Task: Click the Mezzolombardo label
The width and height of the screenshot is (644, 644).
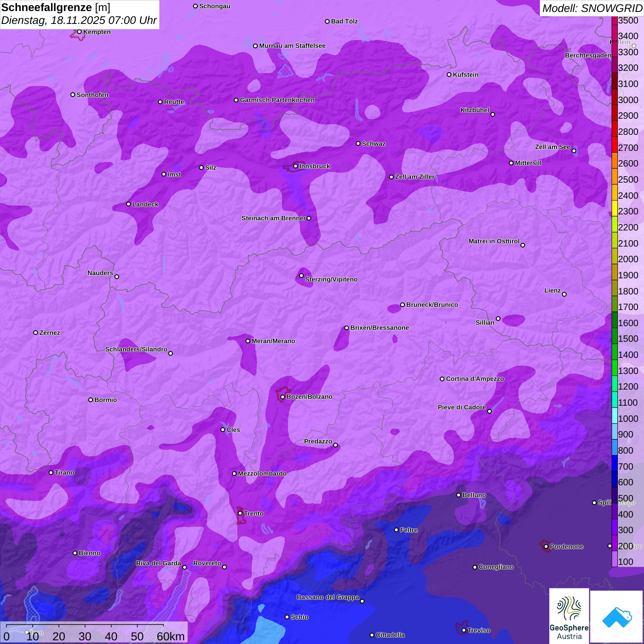Action: tap(262, 473)
